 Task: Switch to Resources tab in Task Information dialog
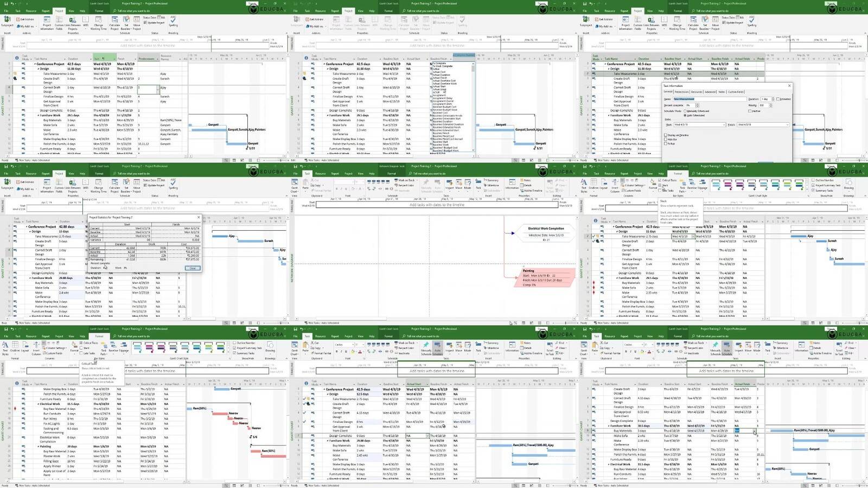[697, 92]
